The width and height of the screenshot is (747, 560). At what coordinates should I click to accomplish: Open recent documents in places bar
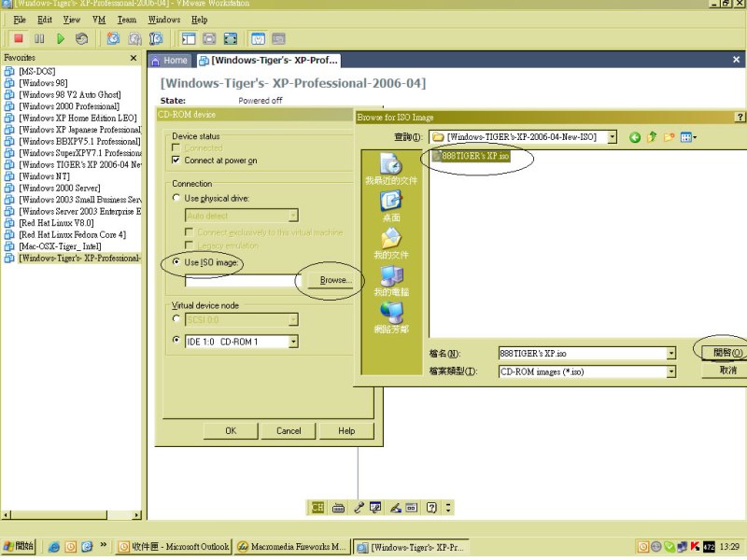pyautogui.click(x=391, y=169)
